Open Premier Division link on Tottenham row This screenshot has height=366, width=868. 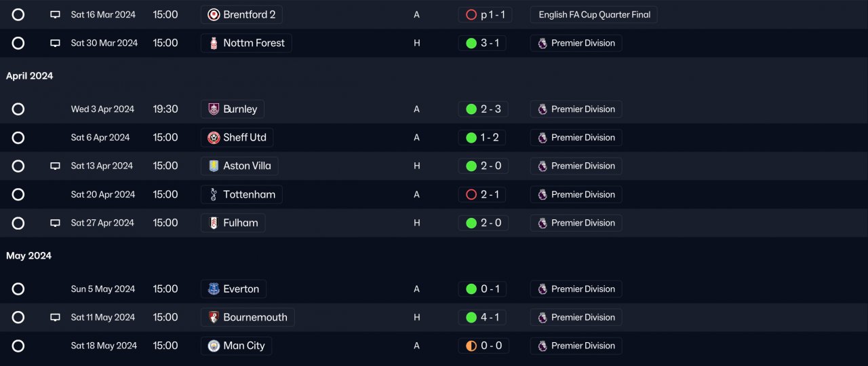pos(576,195)
